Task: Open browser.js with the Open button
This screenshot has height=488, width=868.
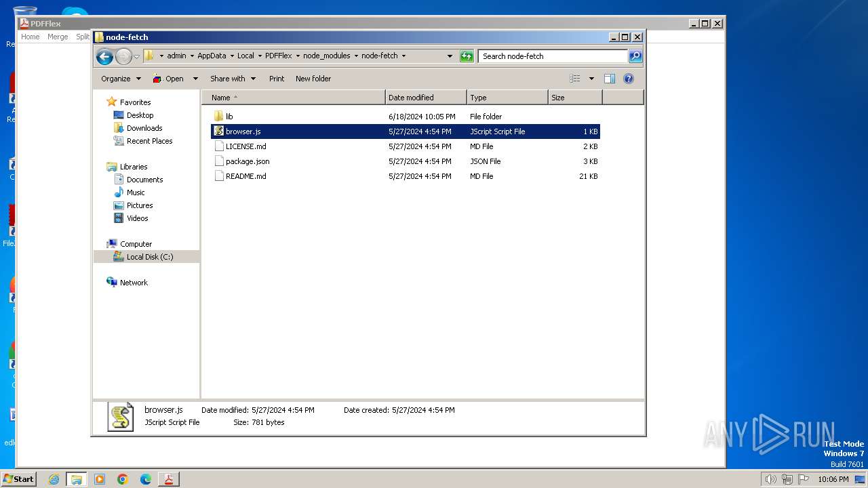Action: click(x=168, y=79)
